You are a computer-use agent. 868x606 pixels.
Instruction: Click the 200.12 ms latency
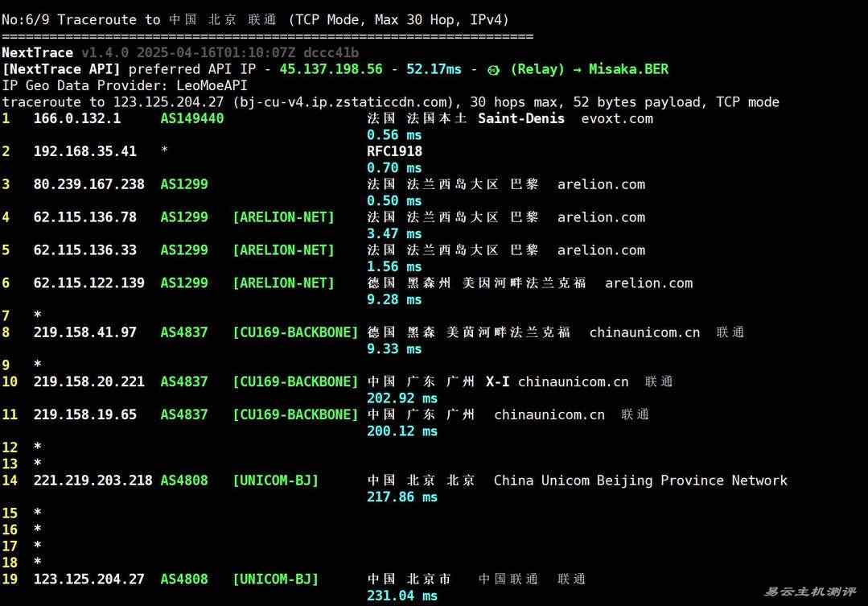(x=402, y=431)
